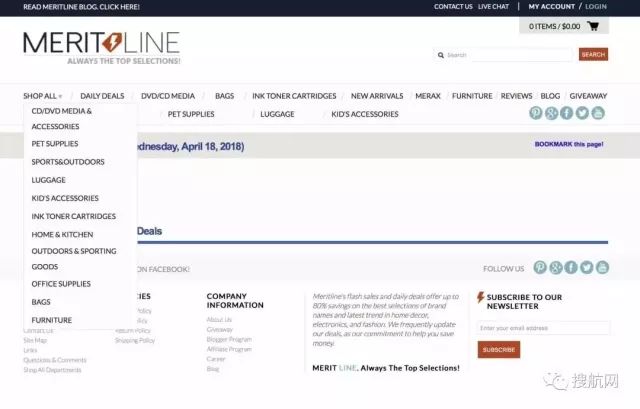The height and width of the screenshot is (409, 640).
Task: Open My Account link
Action: coord(551,7)
